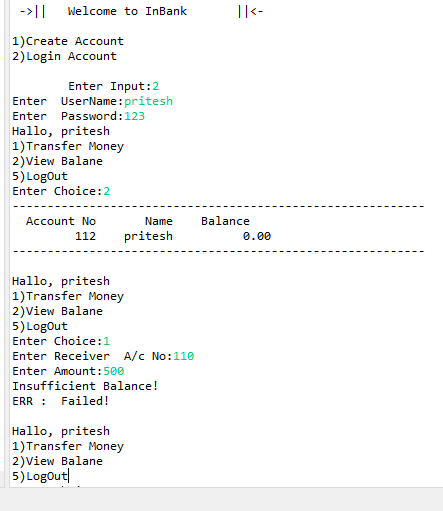This screenshot has width=443, height=511.
Task: Click the green username 'pritesh'
Action: [148, 101]
